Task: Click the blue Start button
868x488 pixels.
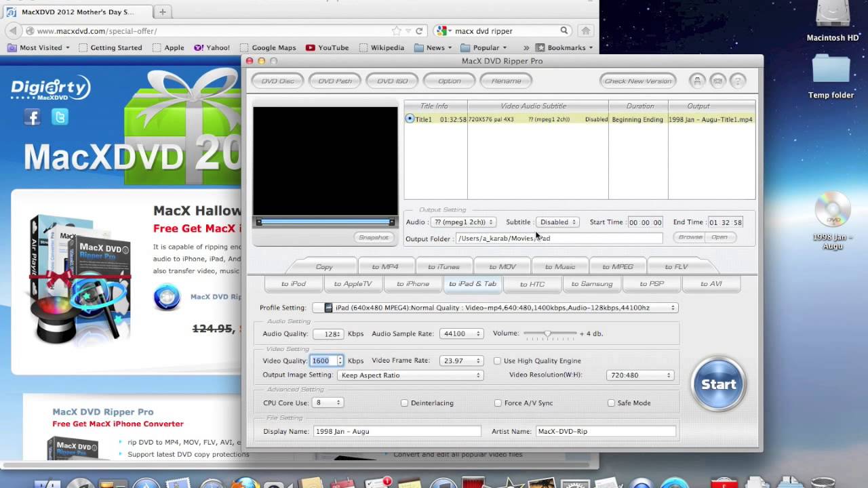Action: pos(718,384)
